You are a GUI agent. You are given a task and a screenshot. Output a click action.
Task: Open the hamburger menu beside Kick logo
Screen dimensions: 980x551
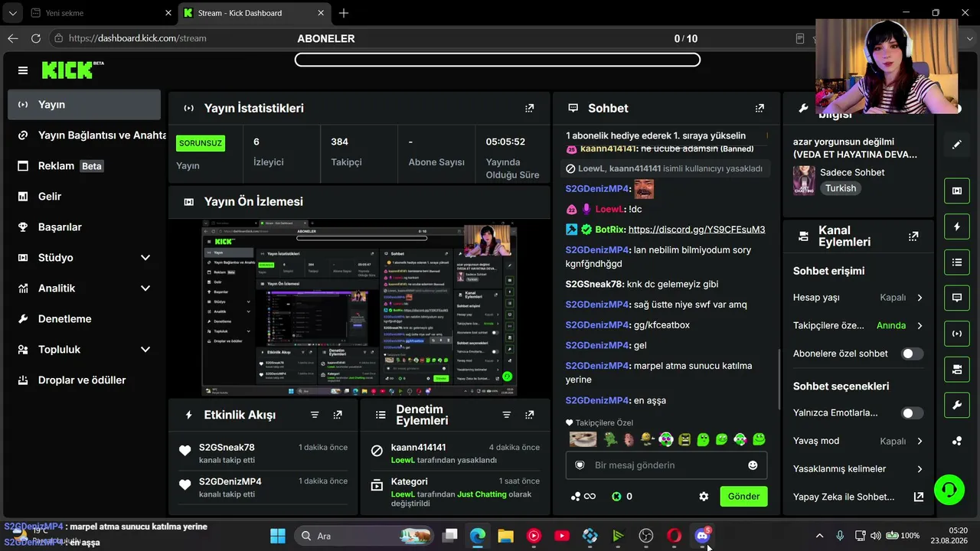(x=23, y=70)
